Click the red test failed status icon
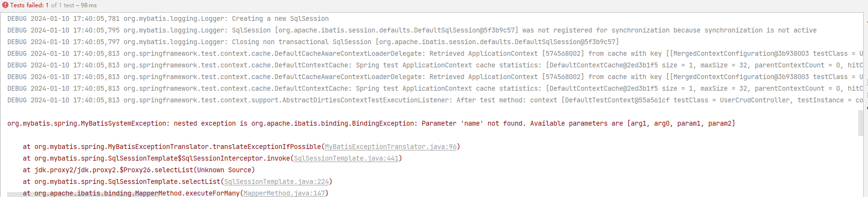 click(x=5, y=5)
